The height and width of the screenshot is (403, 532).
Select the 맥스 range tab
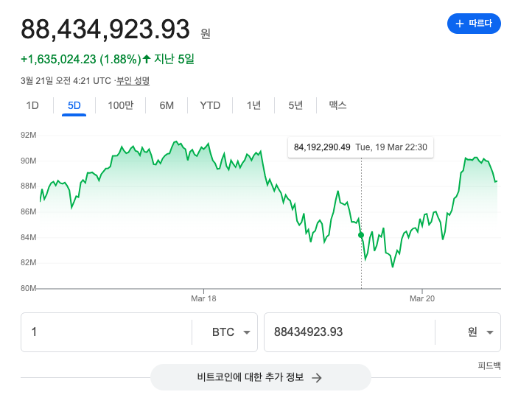click(x=337, y=105)
